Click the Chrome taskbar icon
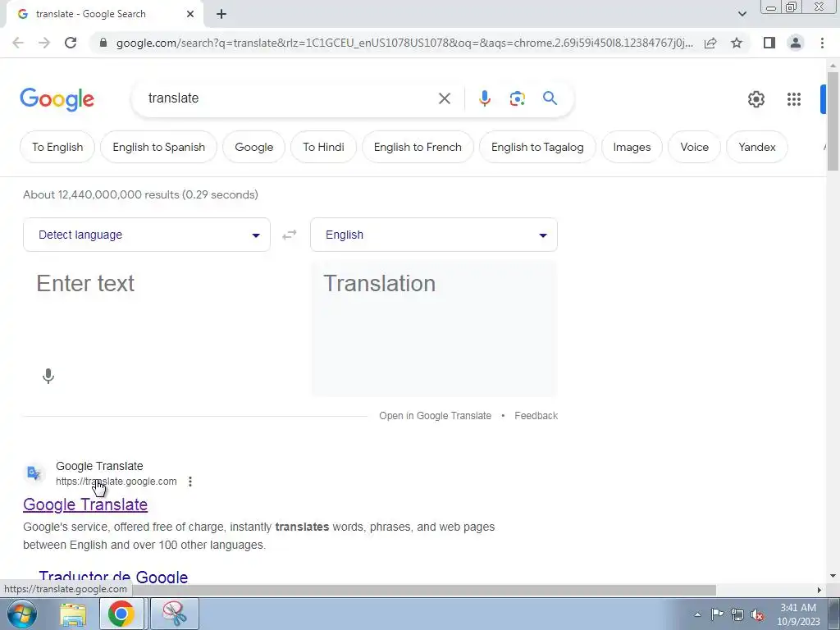This screenshot has height=630, width=840. click(121, 614)
